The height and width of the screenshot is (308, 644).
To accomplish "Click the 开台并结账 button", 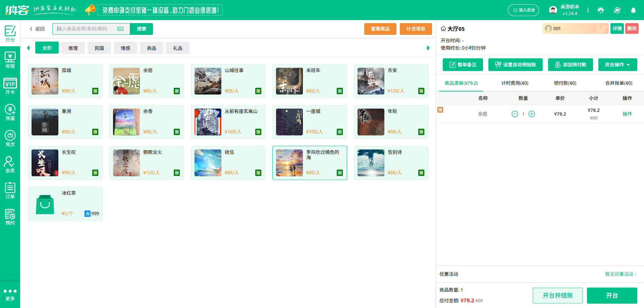I will point(558,296).
